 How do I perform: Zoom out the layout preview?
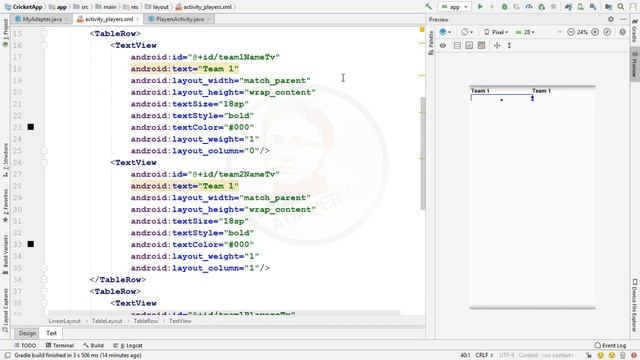coord(571,32)
